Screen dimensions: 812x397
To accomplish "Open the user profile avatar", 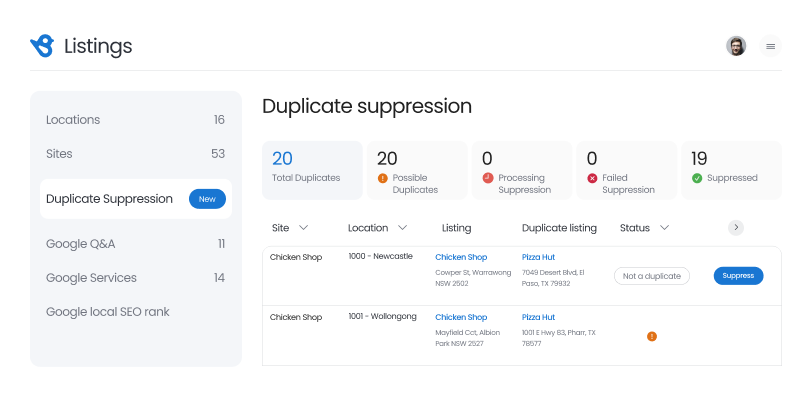I will coord(736,46).
